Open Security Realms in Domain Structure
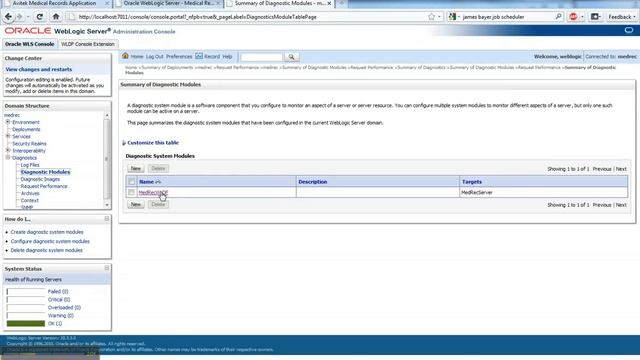 pos(29,144)
